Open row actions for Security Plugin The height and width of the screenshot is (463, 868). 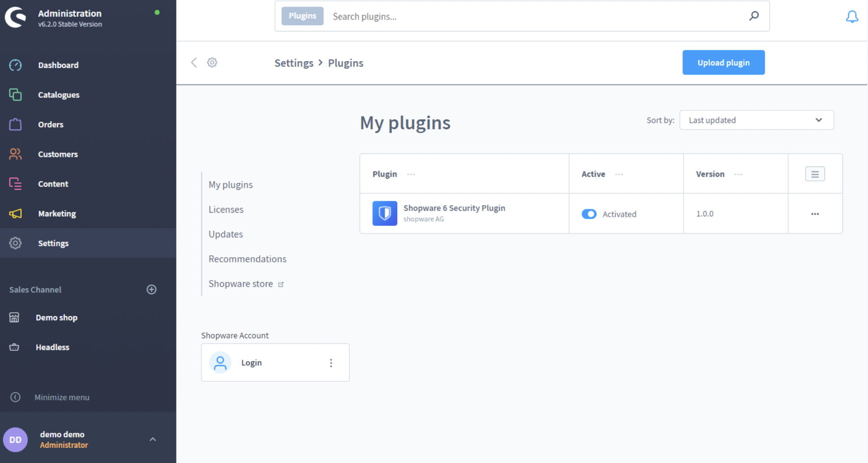pos(815,214)
